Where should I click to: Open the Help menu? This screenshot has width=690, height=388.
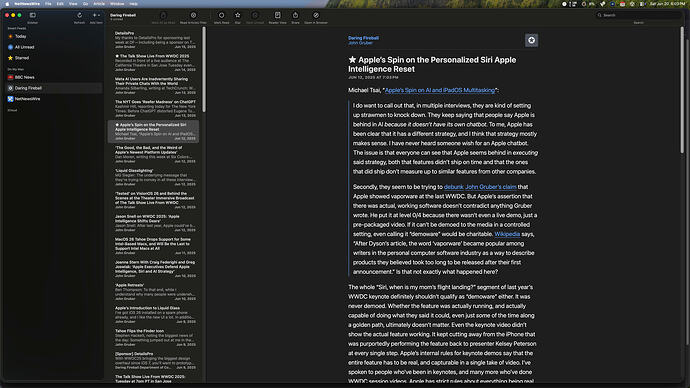[x=133, y=4]
